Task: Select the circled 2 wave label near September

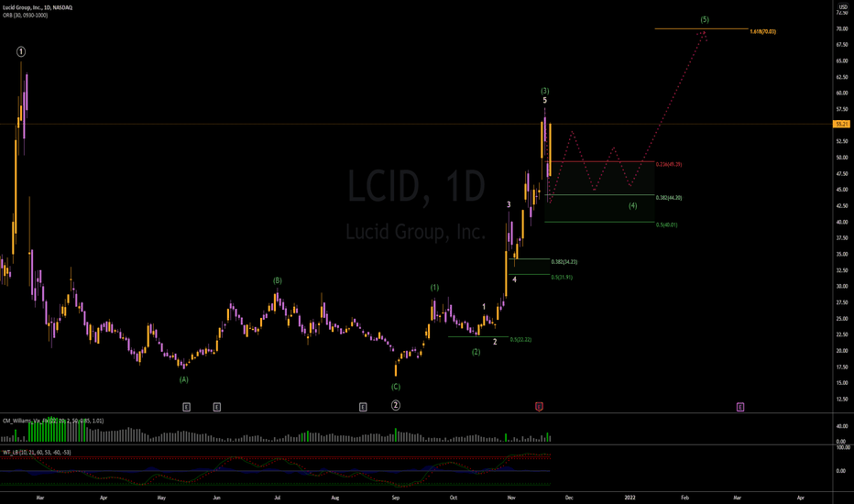Action: tap(396, 405)
